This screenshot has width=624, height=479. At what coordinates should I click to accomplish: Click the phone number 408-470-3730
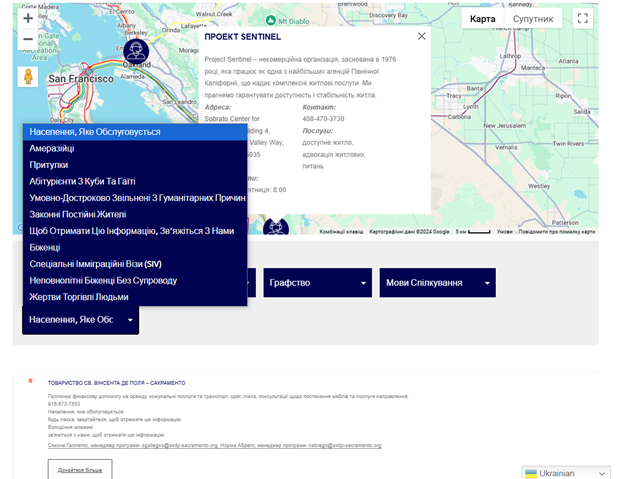[x=323, y=119]
